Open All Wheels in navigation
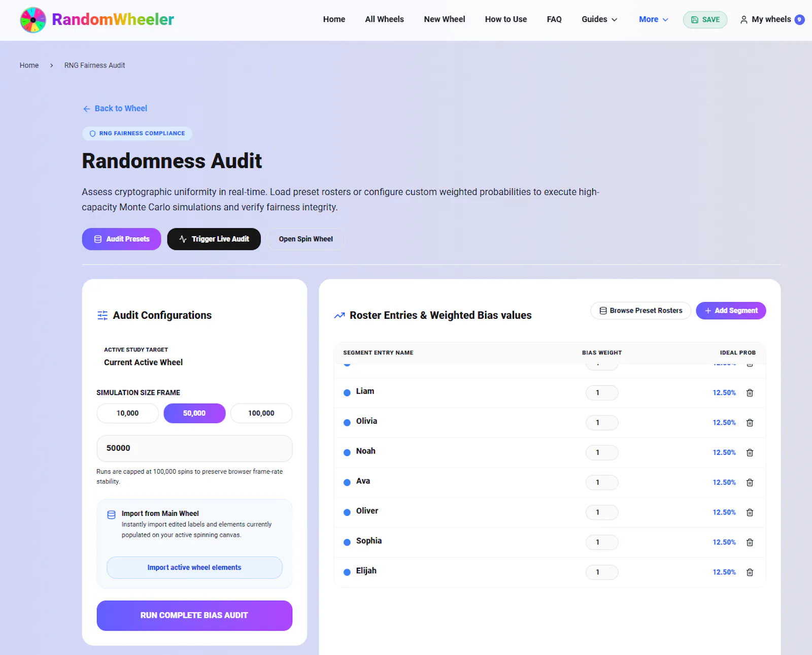This screenshot has height=655, width=812. (384, 19)
